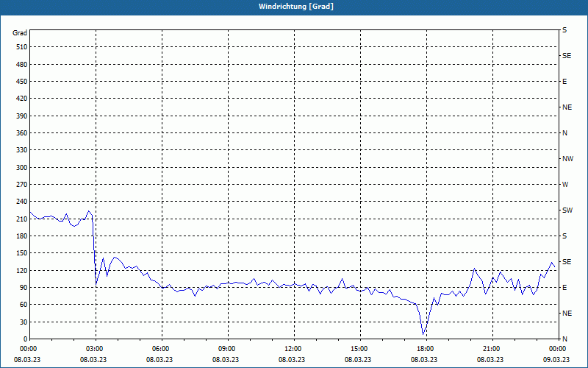The height and width of the screenshot is (368, 588).
Task: Click the 30 degree axis label
Action: (x=24, y=322)
